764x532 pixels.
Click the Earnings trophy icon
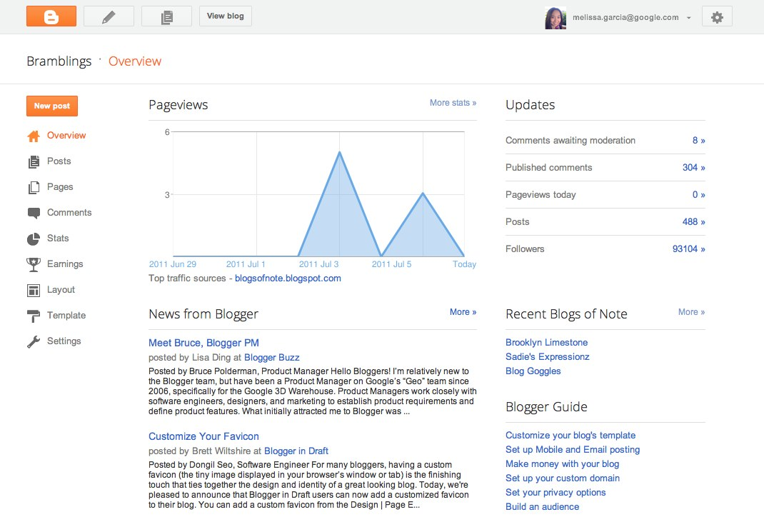[34, 264]
